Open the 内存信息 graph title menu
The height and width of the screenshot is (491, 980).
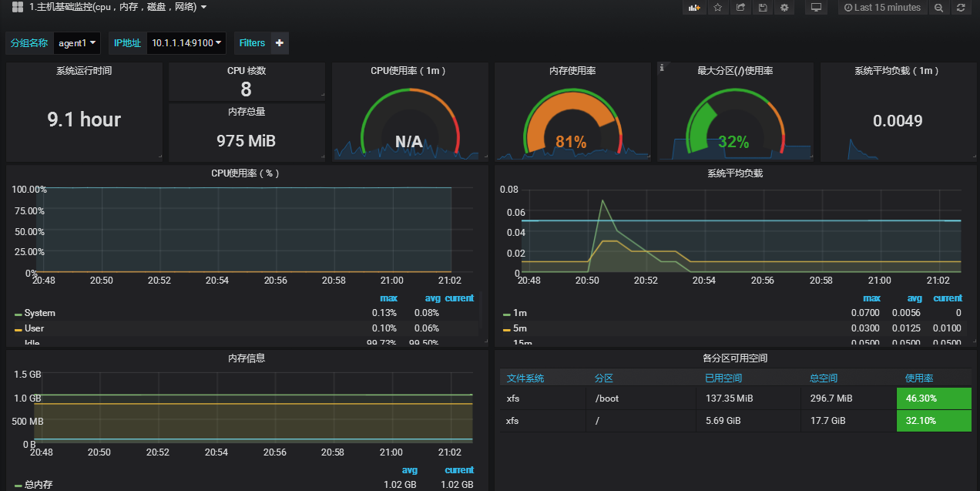click(x=247, y=358)
